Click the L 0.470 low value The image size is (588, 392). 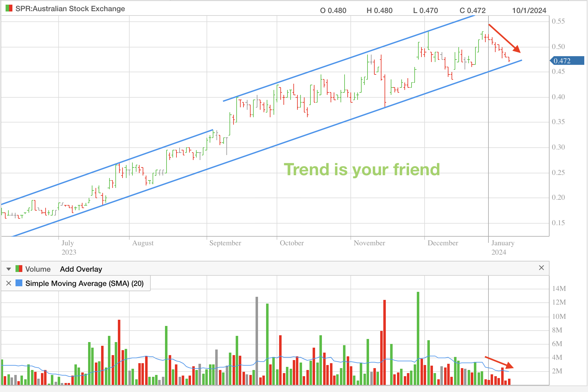[x=425, y=11]
